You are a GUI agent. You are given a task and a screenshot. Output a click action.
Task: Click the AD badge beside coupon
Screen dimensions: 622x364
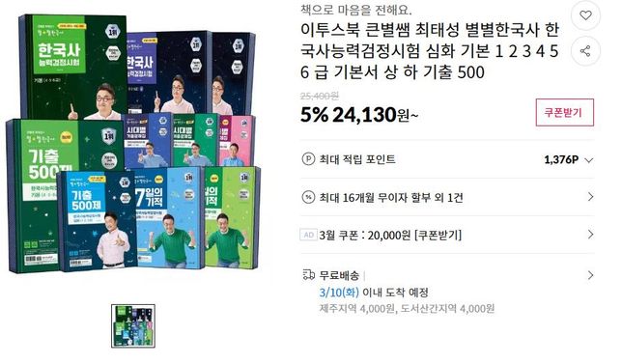coord(309,235)
